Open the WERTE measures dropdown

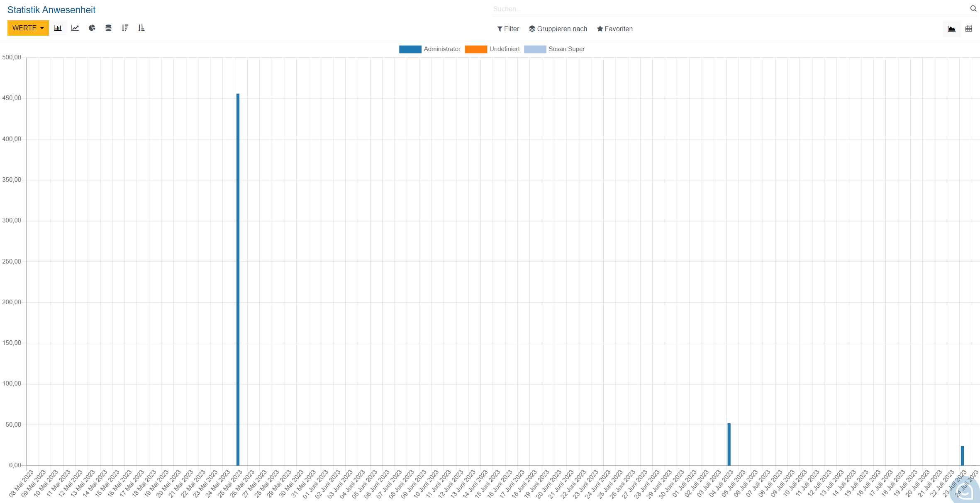click(28, 28)
